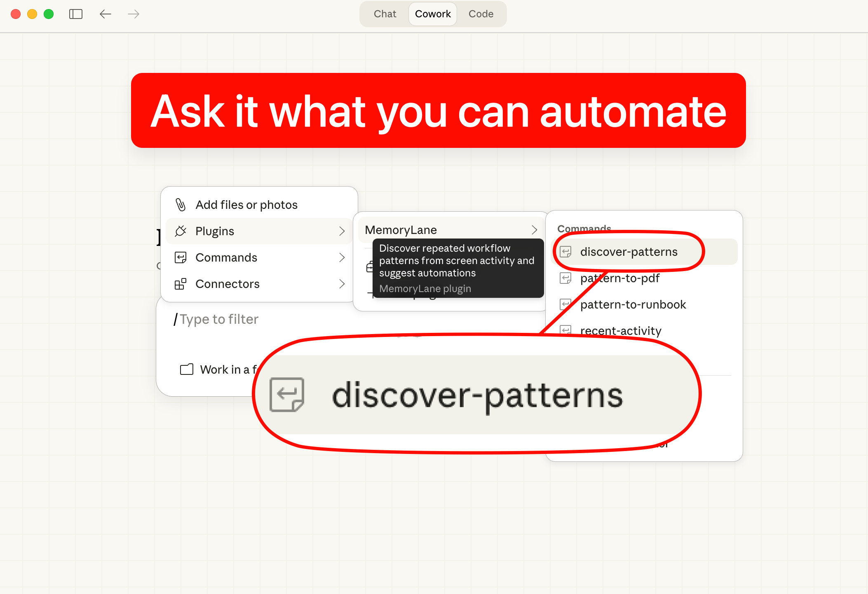
Task: Click the Connectors grid icon
Action: tap(181, 284)
